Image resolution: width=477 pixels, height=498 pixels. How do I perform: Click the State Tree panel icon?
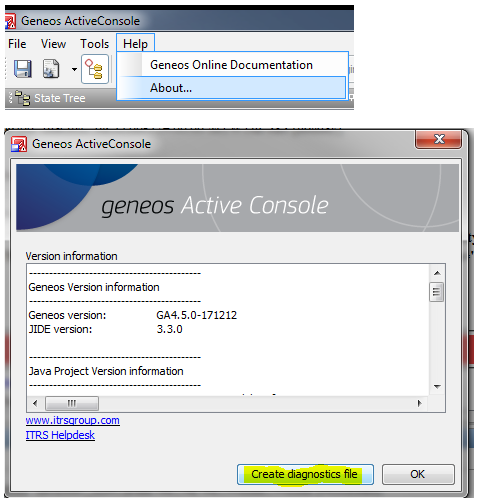coord(23,98)
